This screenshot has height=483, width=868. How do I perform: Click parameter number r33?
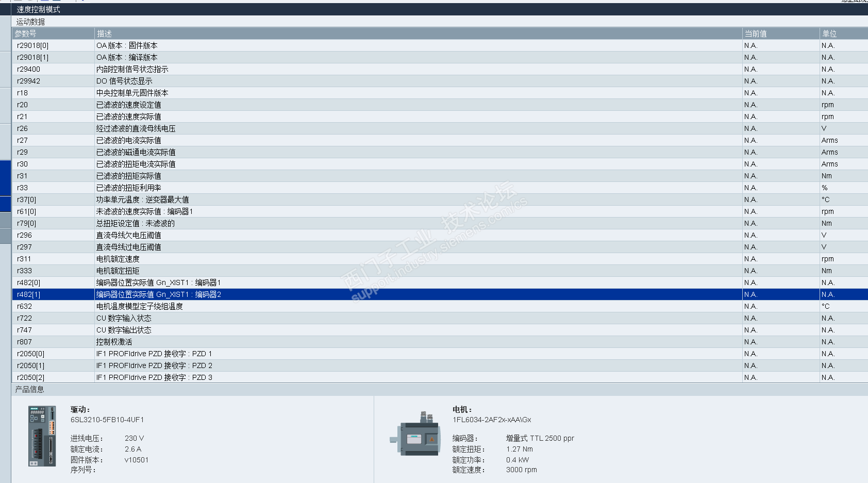coord(22,188)
